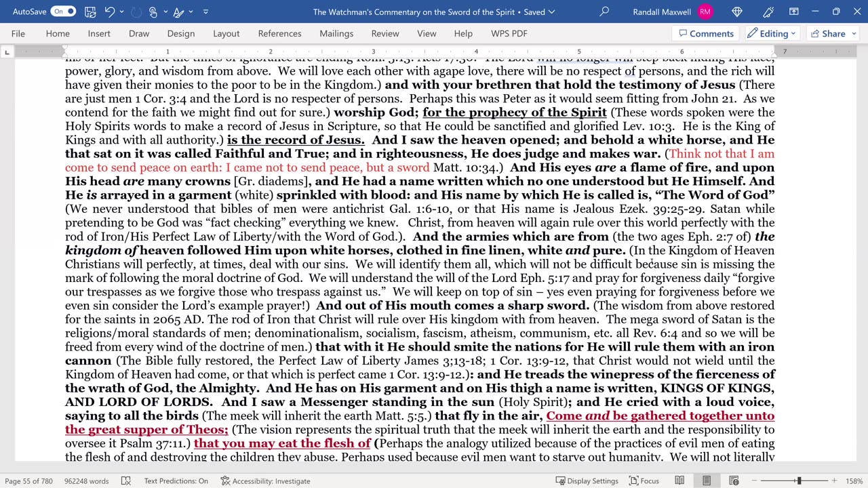The width and height of the screenshot is (868, 488).
Task: Click the 158% zoom level
Action: (x=854, y=481)
